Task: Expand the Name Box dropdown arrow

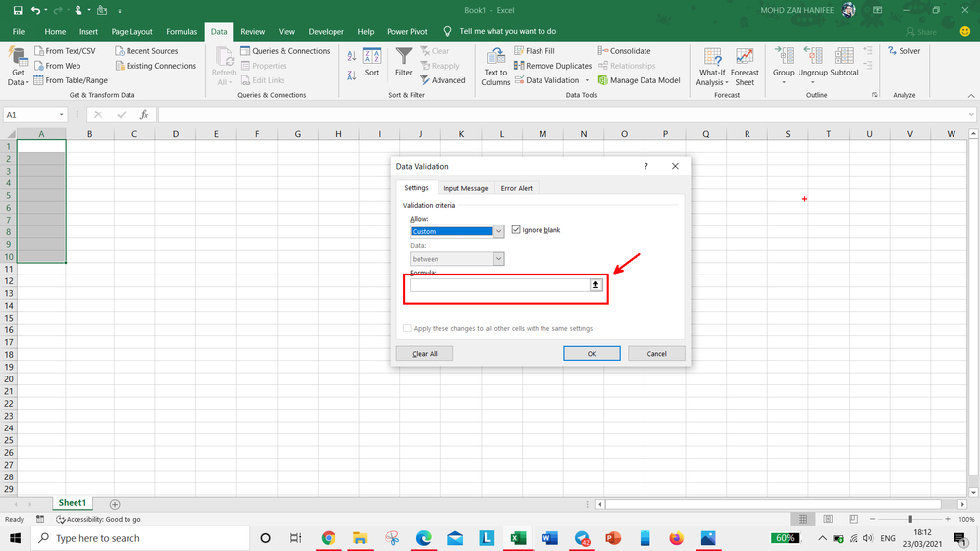Action: [x=61, y=115]
